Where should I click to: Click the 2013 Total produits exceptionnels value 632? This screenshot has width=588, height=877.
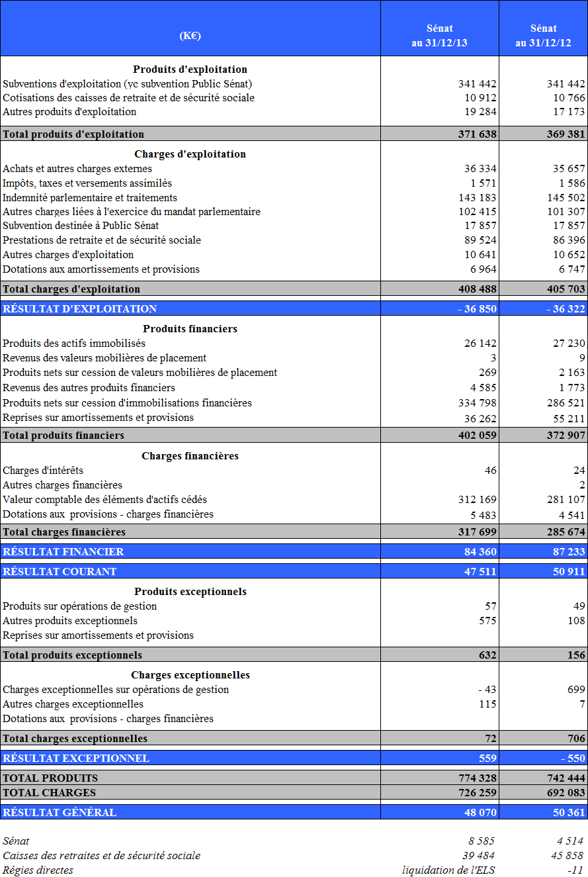click(x=487, y=655)
